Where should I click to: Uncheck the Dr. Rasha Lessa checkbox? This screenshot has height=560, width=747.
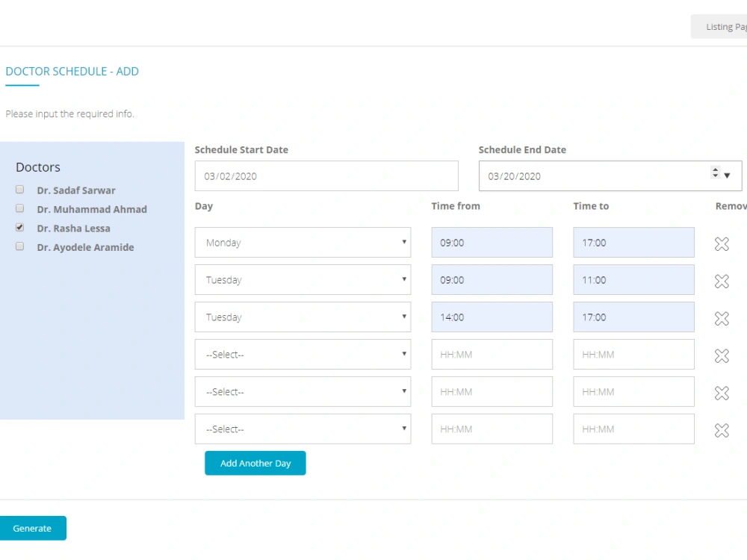[19, 227]
